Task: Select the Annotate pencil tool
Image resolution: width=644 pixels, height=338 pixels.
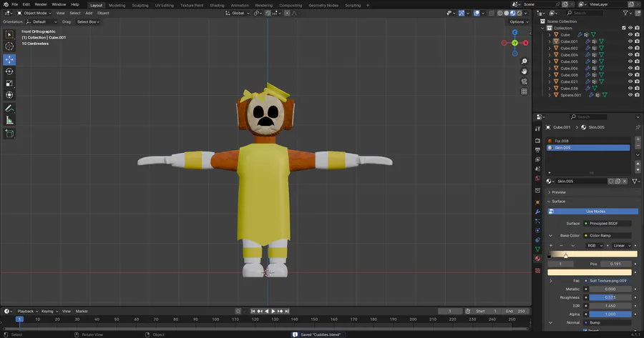Action: [9, 108]
